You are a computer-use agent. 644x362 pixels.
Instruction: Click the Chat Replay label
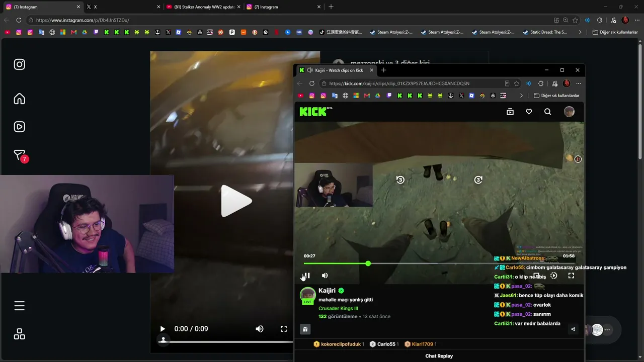pyautogui.click(x=439, y=356)
